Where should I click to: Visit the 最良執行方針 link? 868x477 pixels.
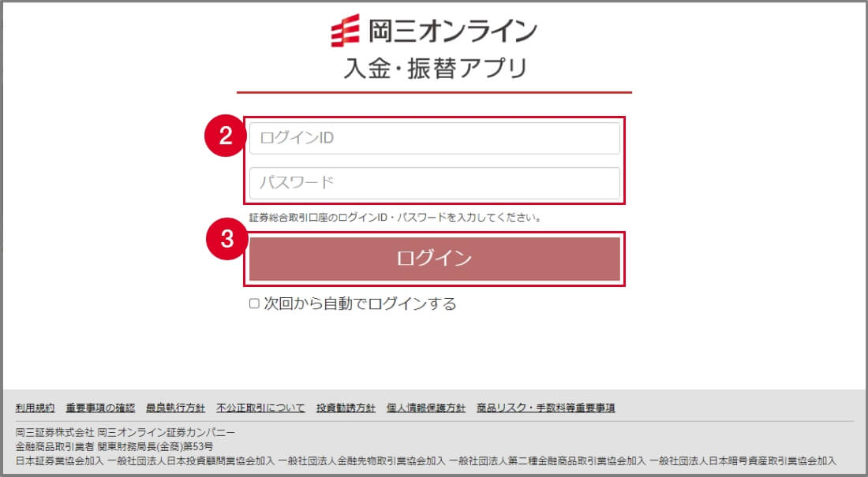175,408
